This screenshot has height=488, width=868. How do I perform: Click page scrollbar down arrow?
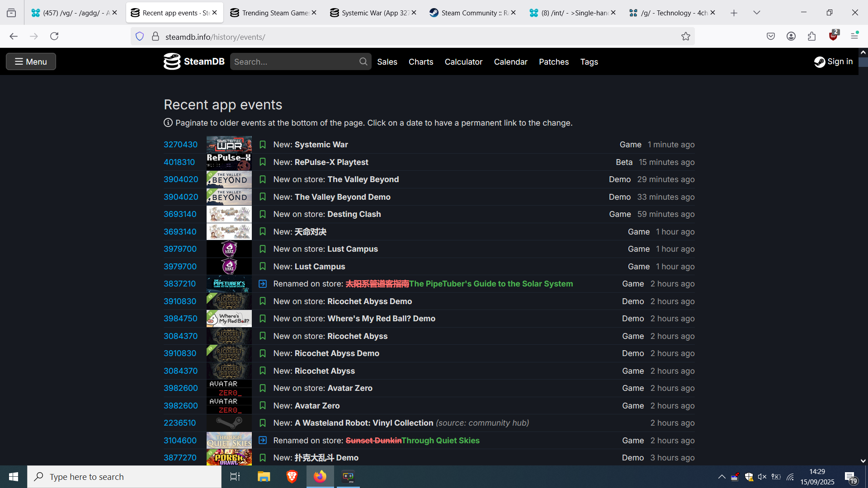coord(863,461)
